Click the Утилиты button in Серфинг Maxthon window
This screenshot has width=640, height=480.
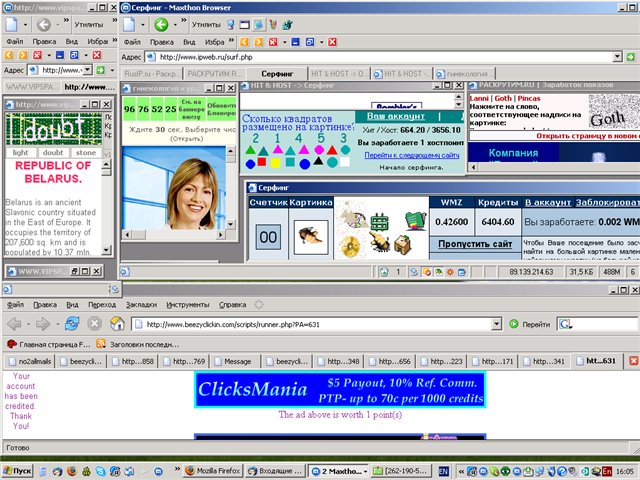click(206, 24)
